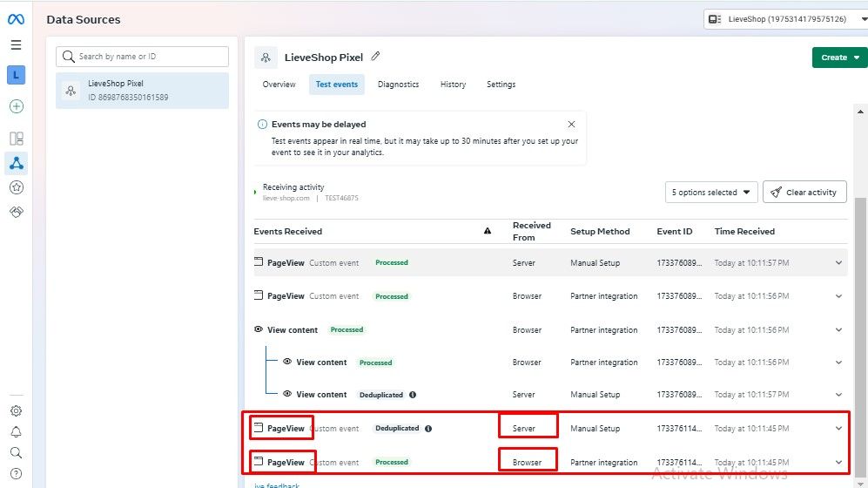Click the star circle icon in sidebar
The height and width of the screenshot is (488, 868).
16,187
